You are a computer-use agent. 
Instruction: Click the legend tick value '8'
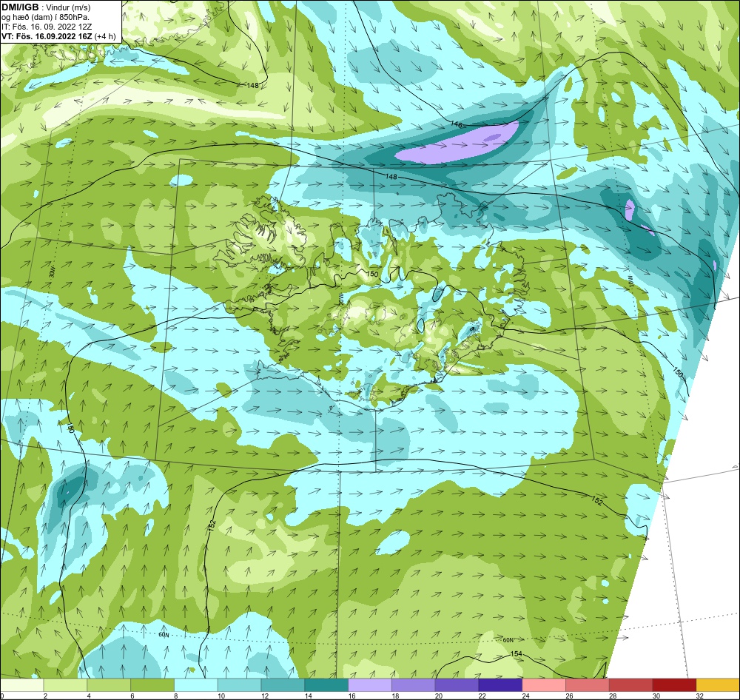coord(175,696)
